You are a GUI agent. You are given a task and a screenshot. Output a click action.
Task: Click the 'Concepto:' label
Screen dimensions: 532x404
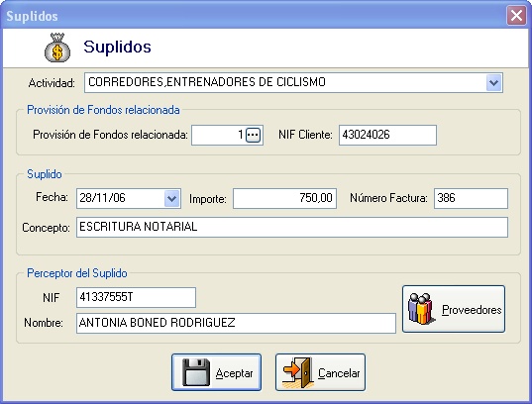pyautogui.click(x=46, y=228)
